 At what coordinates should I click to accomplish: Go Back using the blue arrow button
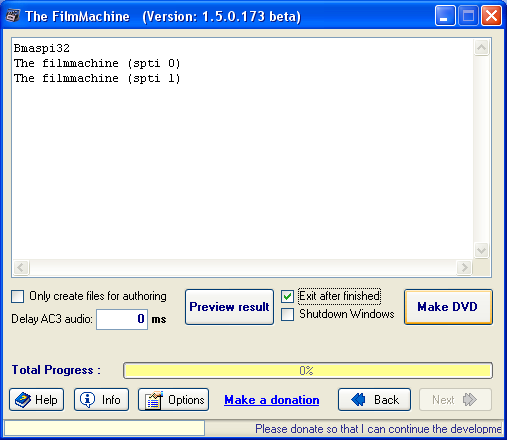(x=374, y=399)
